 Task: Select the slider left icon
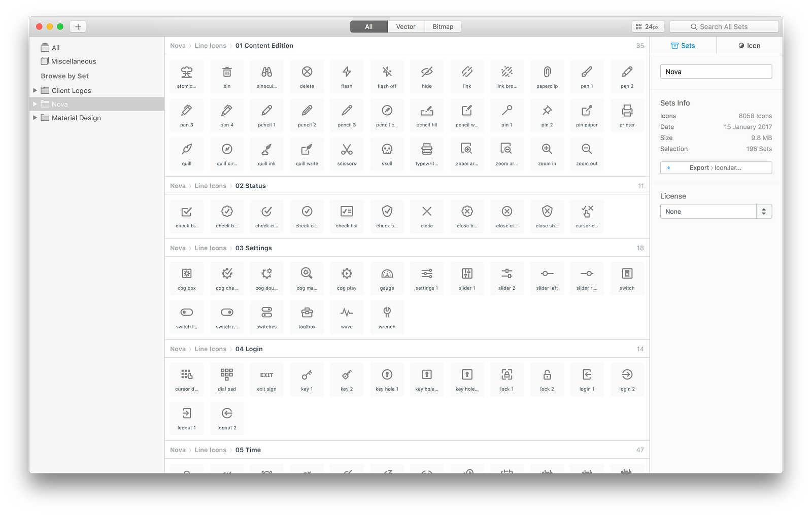547,279
